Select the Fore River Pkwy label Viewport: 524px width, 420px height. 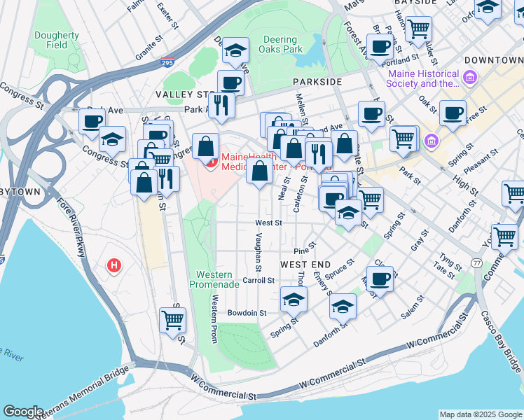point(71,227)
